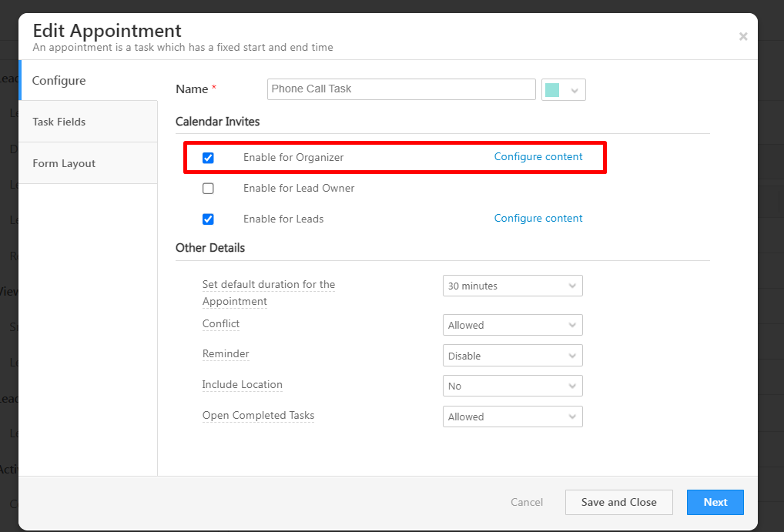Switch to the Form Layout tab
784x532 pixels.
[x=64, y=163]
